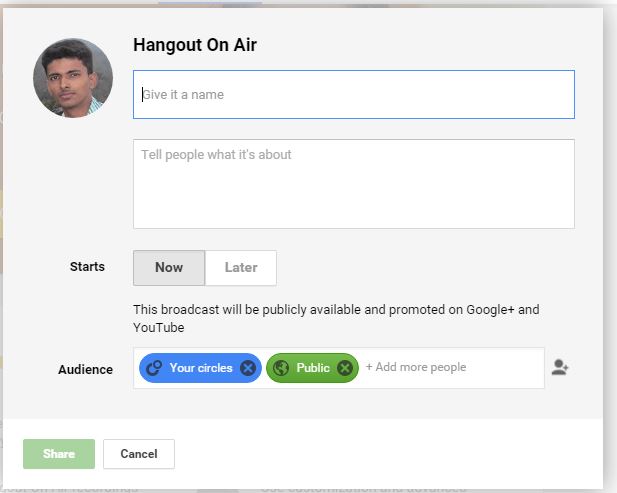The image size is (617, 493).
Task: Click the Audience label
Action: pos(85,369)
